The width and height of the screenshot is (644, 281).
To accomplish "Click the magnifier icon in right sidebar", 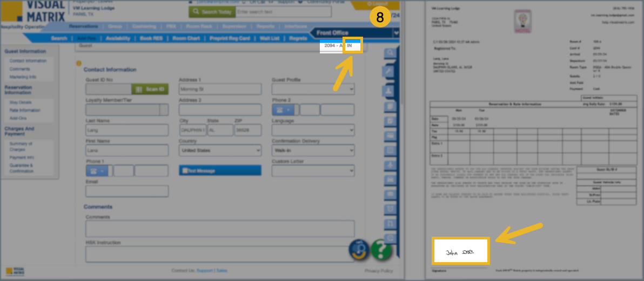I will coord(390,53).
